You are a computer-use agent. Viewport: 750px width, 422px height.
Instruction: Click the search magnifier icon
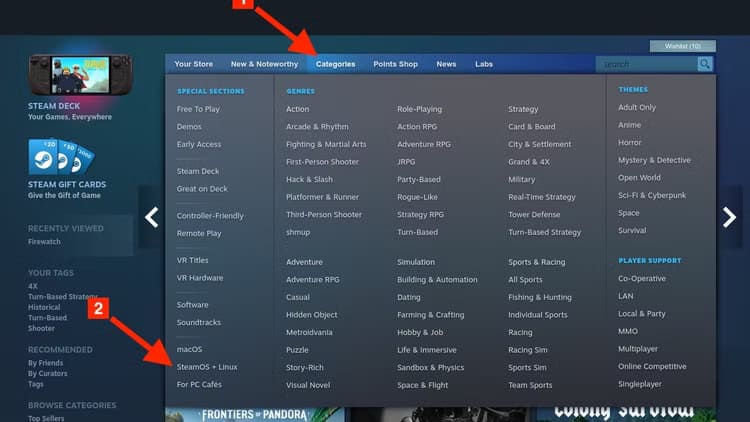705,64
